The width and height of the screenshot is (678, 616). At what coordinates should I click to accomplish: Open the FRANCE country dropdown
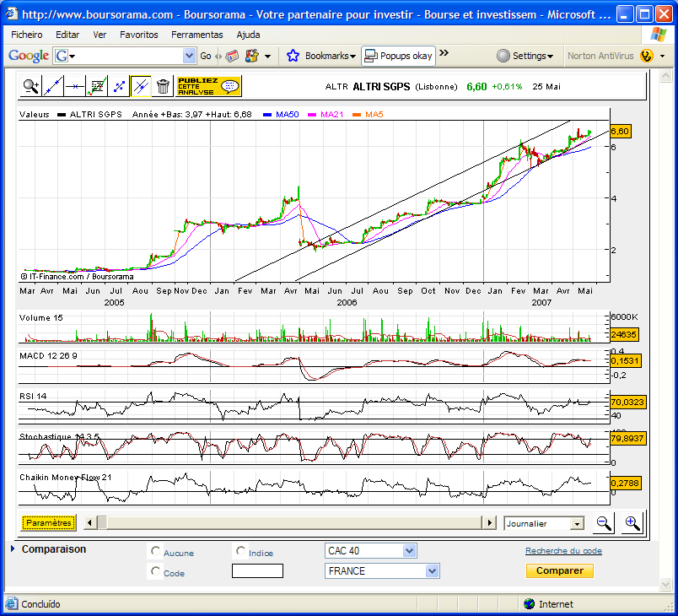pyautogui.click(x=382, y=571)
